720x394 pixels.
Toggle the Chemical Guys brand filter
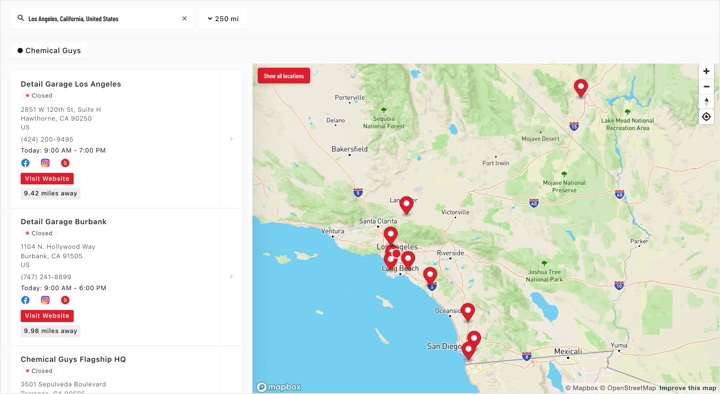[49, 51]
